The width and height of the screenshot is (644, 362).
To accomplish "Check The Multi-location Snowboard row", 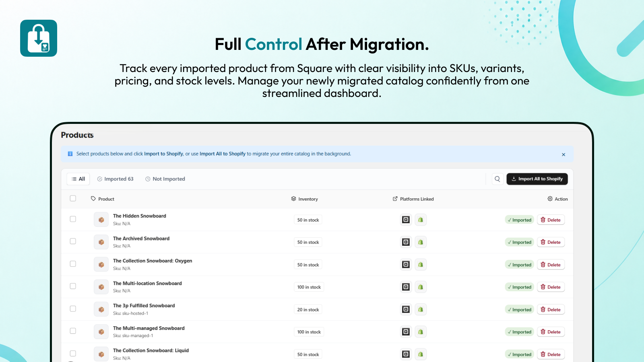I will click(x=73, y=286).
